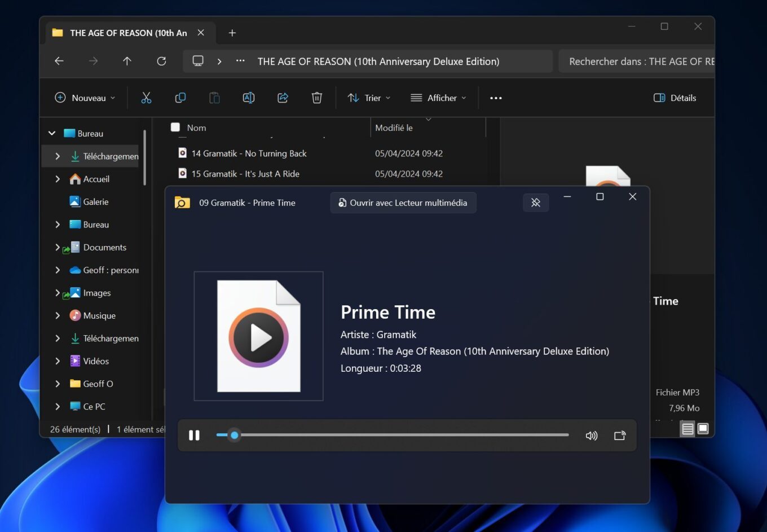Open the Nouveau dropdown menu
The image size is (767, 532).
click(85, 98)
